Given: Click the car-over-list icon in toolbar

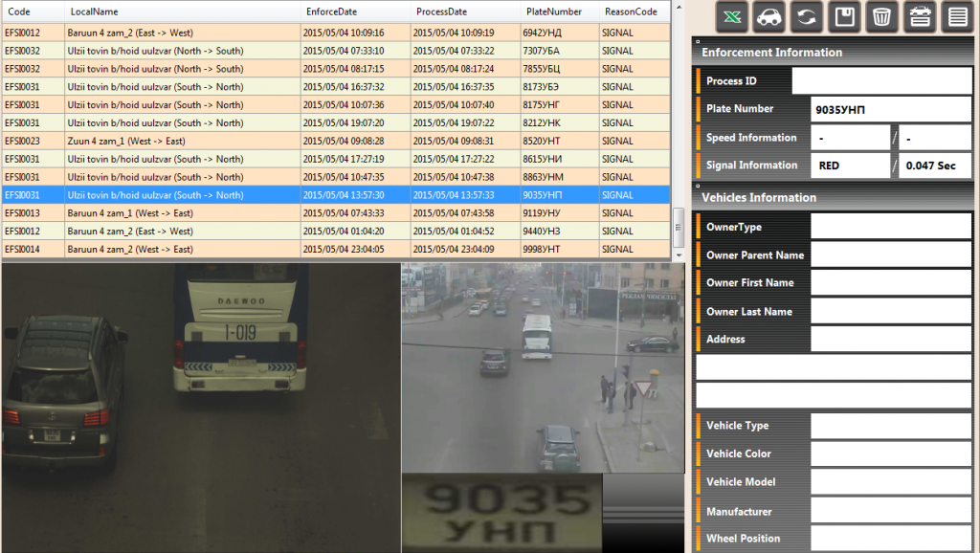Looking at the screenshot, I should pyautogui.click(x=919, y=17).
